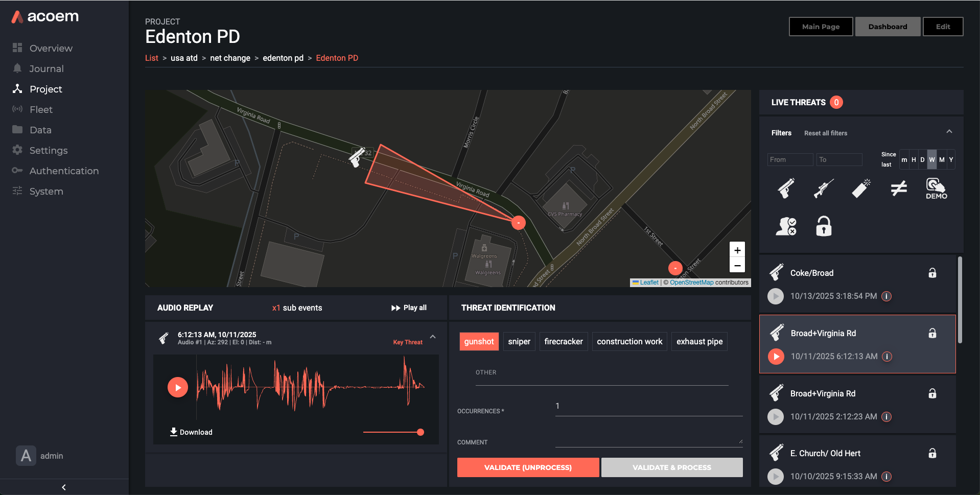This screenshot has height=495, width=980.
Task: Select the W option in Since last
Action: click(x=931, y=159)
